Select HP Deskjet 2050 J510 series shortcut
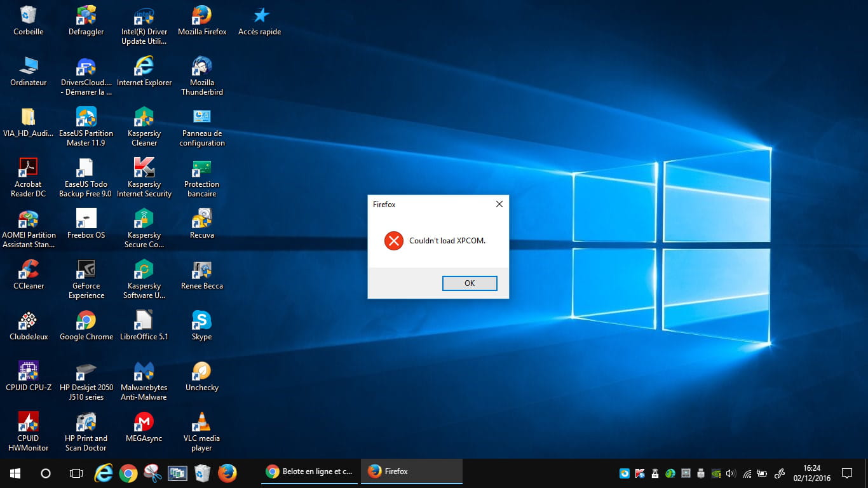Image resolution: width=868 pixels, height=488 pixels. 86,382
